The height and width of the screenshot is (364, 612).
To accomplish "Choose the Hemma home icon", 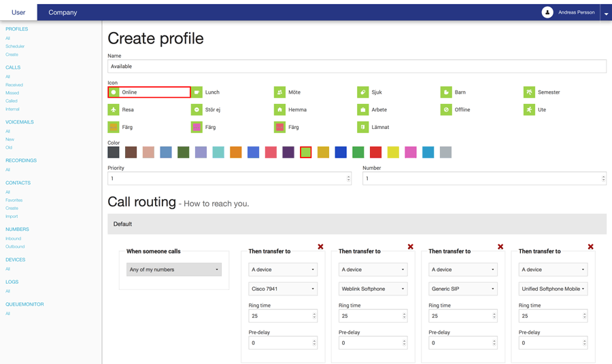I will pos(279,109).
